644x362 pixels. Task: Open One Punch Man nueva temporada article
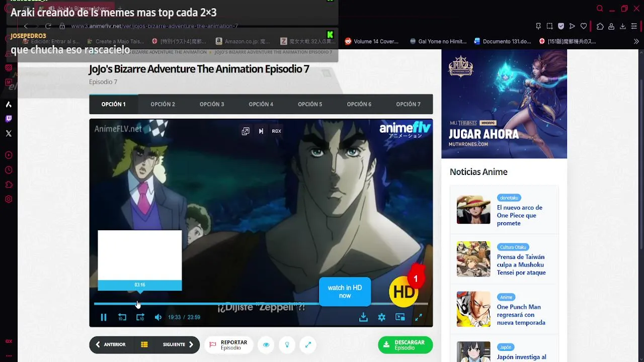tap(521, 315)
